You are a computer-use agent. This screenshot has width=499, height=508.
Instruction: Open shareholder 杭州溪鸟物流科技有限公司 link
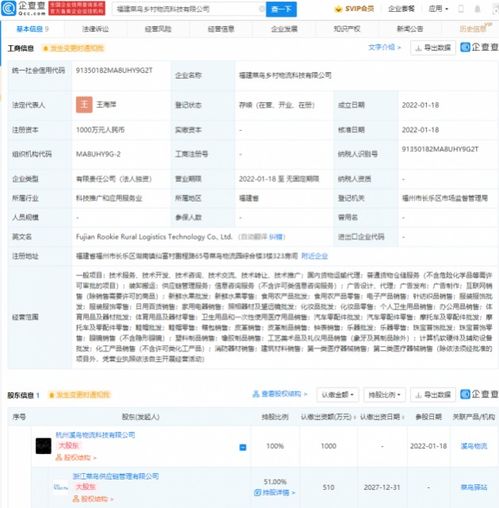95,435
